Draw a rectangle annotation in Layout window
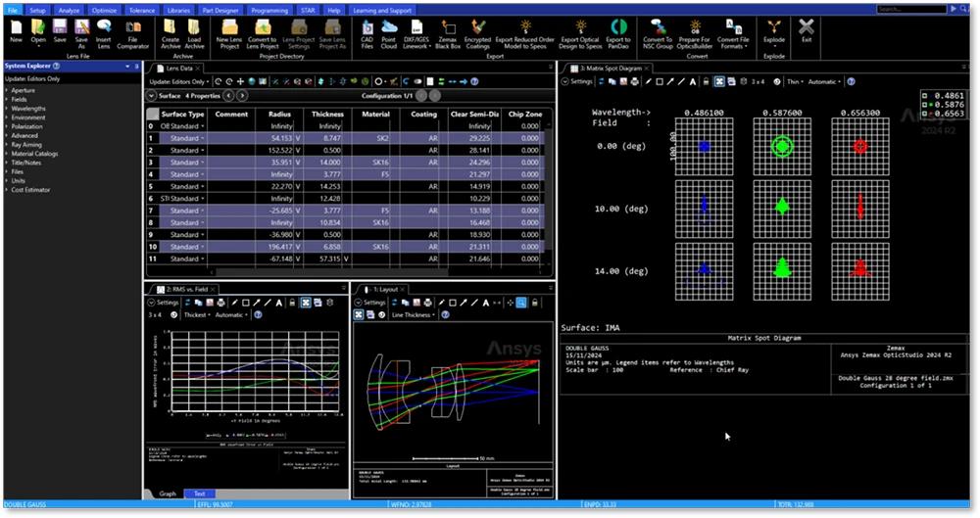 pos(453,303)
